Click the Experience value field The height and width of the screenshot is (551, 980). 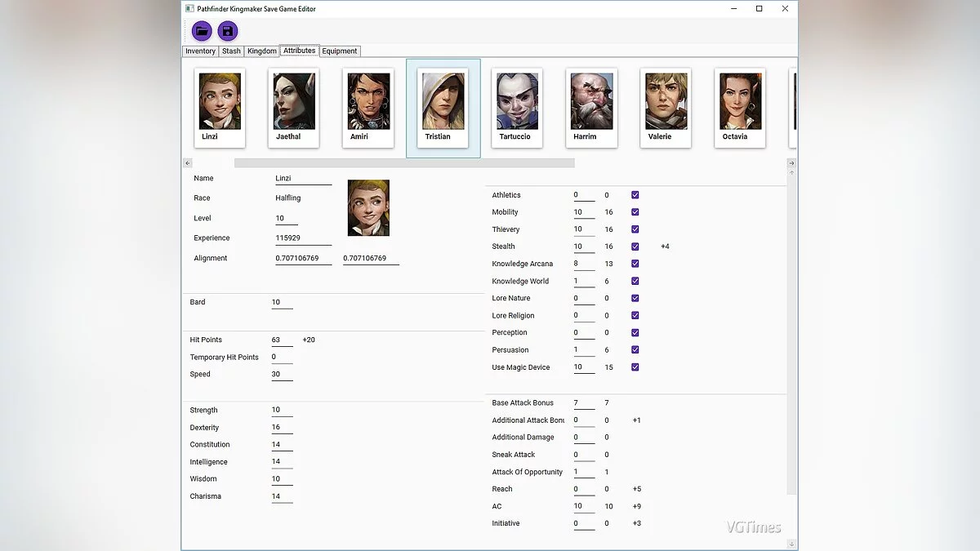(303, 238)
